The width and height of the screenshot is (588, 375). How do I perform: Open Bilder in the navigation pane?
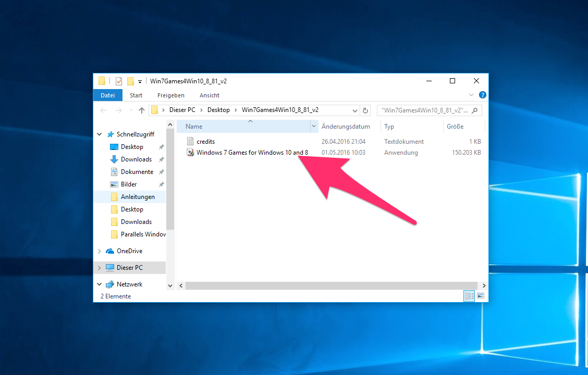coord(129,184)
